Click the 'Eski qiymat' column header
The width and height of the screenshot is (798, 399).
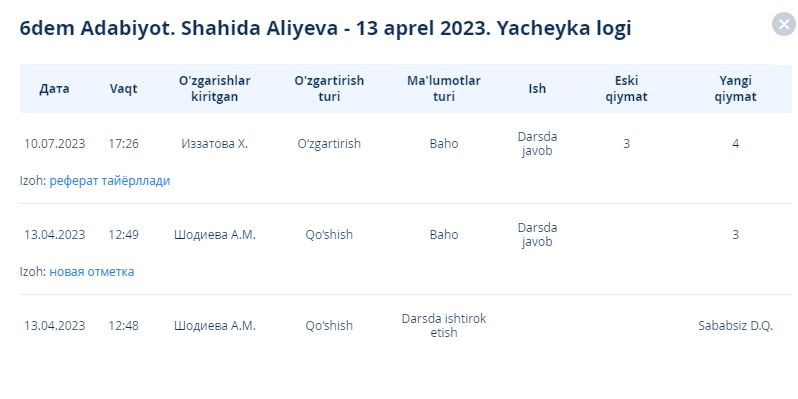[626, 89]
